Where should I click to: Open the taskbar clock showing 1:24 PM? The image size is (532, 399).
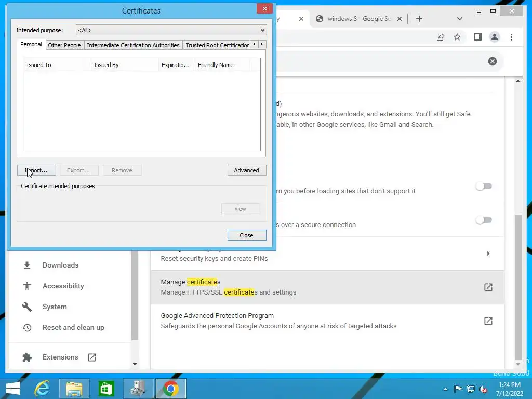point(509,389)
